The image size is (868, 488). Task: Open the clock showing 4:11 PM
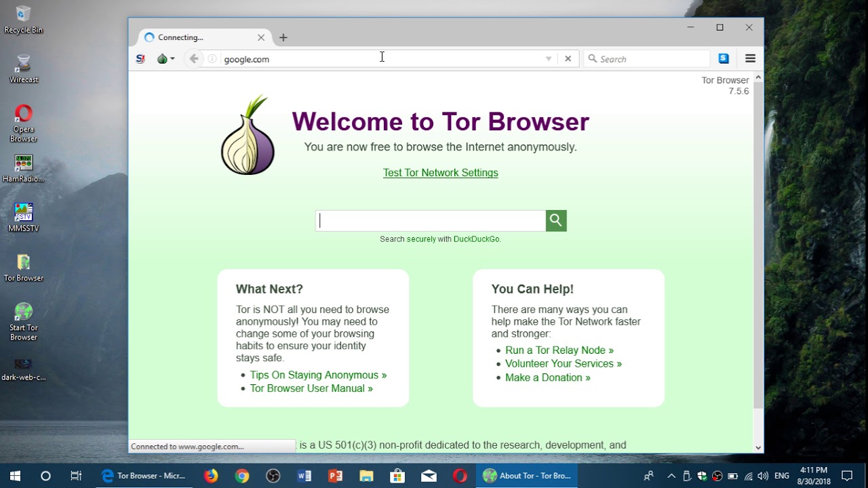click(x=814, y=476)
